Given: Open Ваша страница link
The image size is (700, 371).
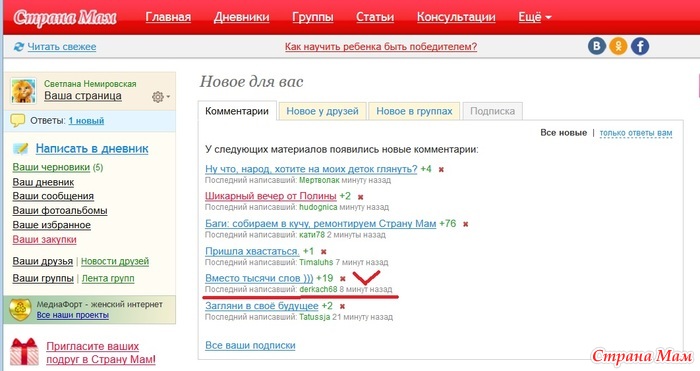Looking at the screenshot, I should (x=83, y=96).
